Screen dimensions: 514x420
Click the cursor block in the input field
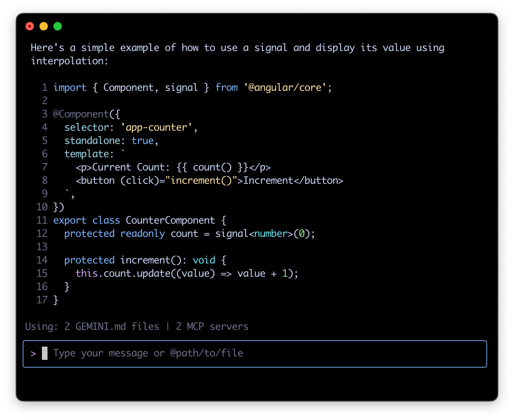45,354
